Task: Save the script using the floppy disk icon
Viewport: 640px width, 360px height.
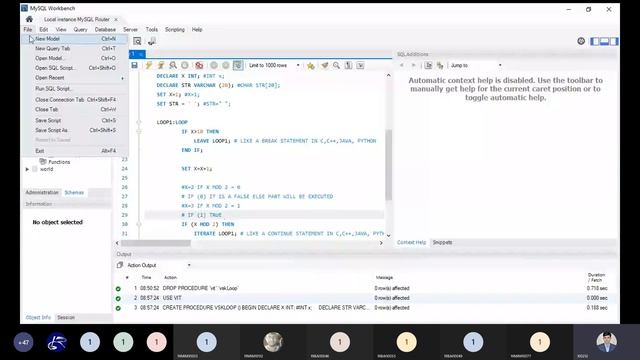Action: 134,65
